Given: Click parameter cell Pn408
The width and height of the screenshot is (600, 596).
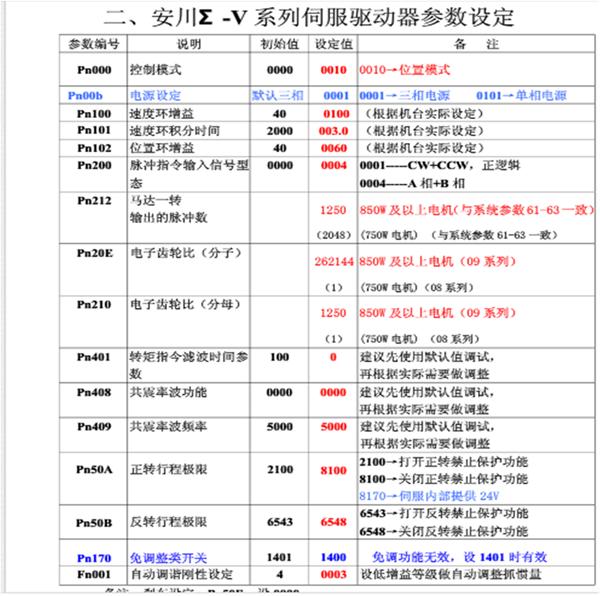Looking at the screenshot, I should pos(94,392).
